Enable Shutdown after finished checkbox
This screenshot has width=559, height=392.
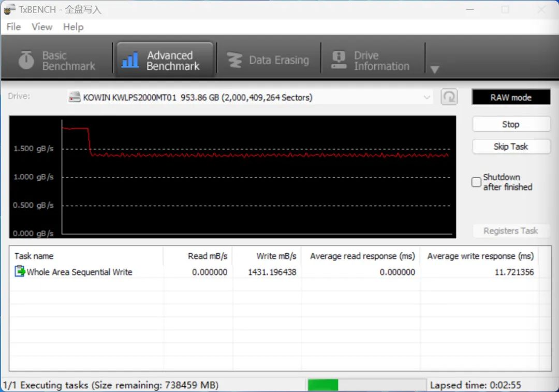pyautogui.click(x=476, y=182)
